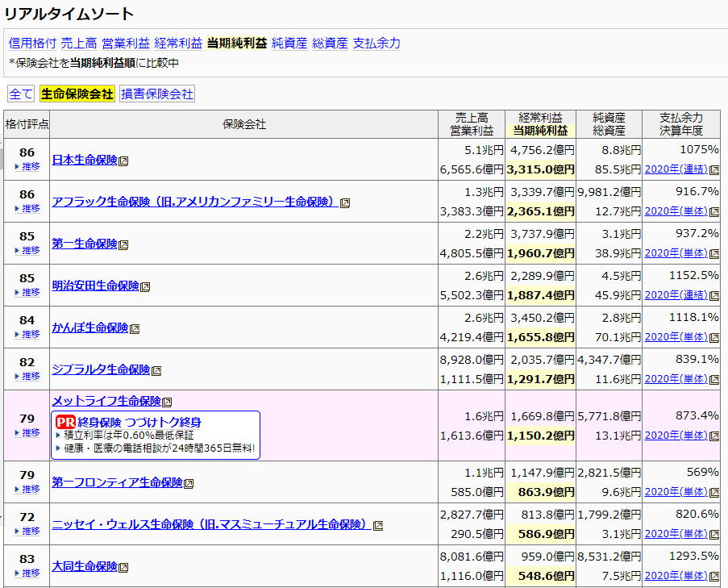Sort by 売上高
This screenshot has height=588, width=728.
click(79, 44)
